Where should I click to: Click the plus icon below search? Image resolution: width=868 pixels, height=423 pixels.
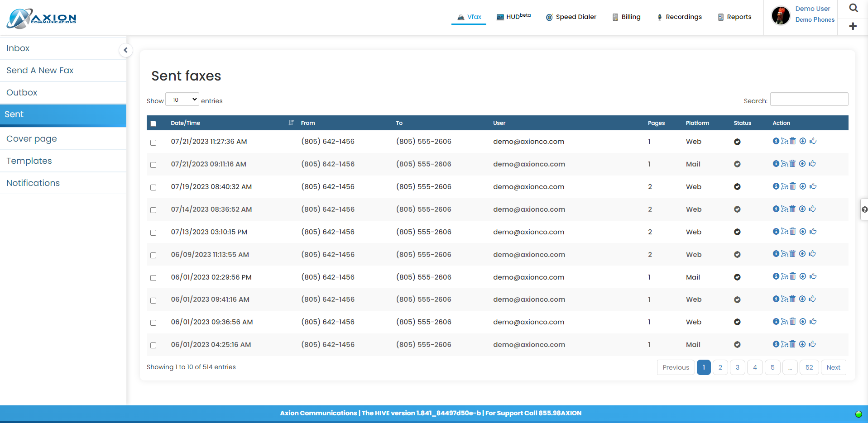[853, 26]
